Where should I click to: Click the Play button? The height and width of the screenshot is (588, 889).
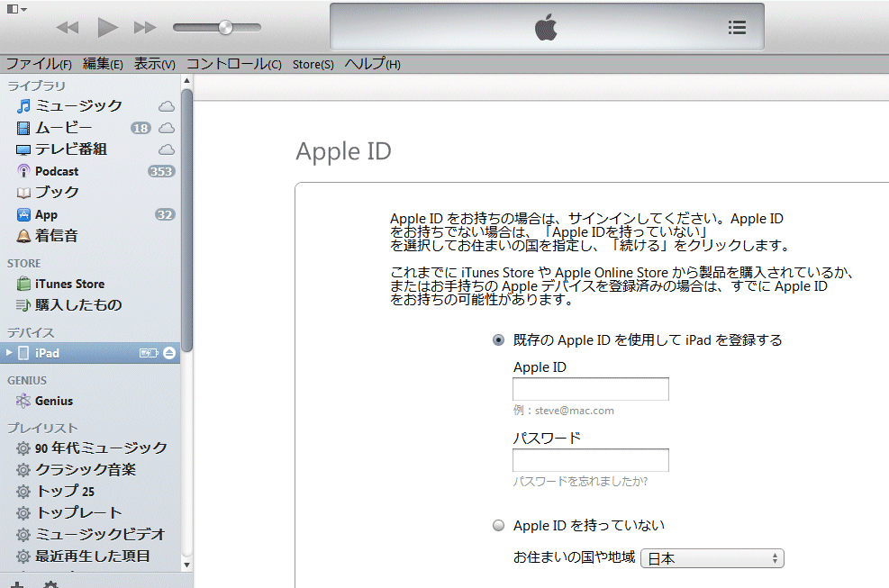pos(108,28)
